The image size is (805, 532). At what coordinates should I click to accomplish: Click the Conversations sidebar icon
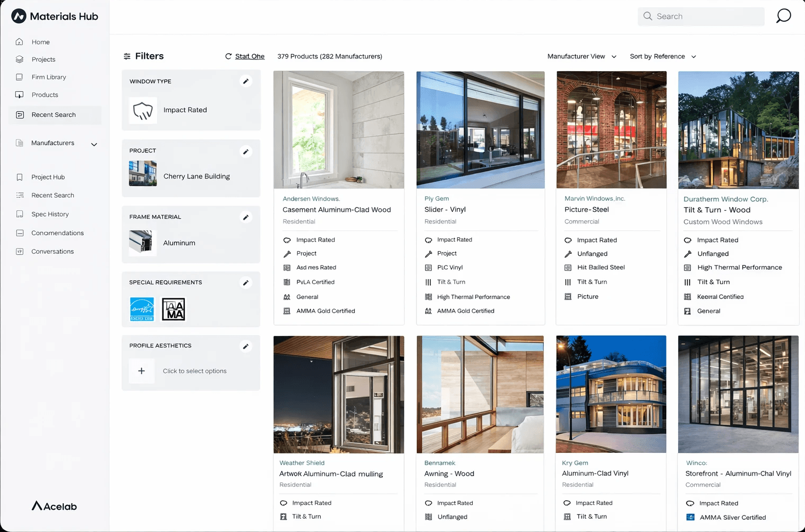point(20,252)
